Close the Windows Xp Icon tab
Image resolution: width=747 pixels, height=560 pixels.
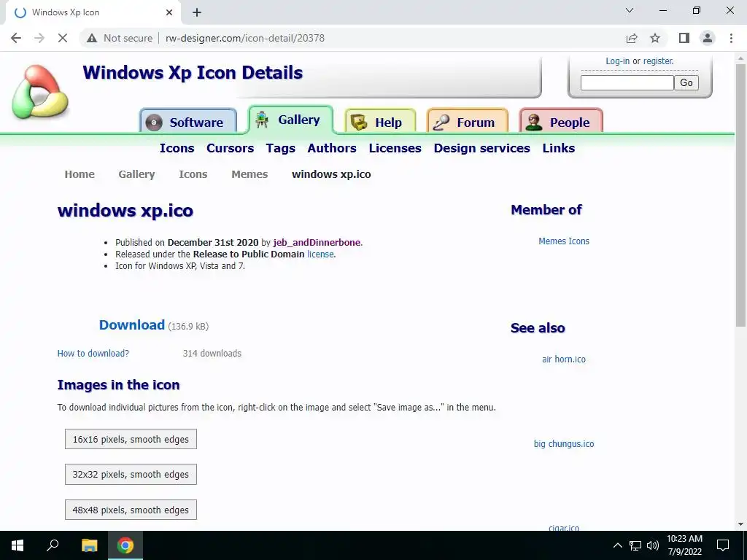tap(169, 12)
